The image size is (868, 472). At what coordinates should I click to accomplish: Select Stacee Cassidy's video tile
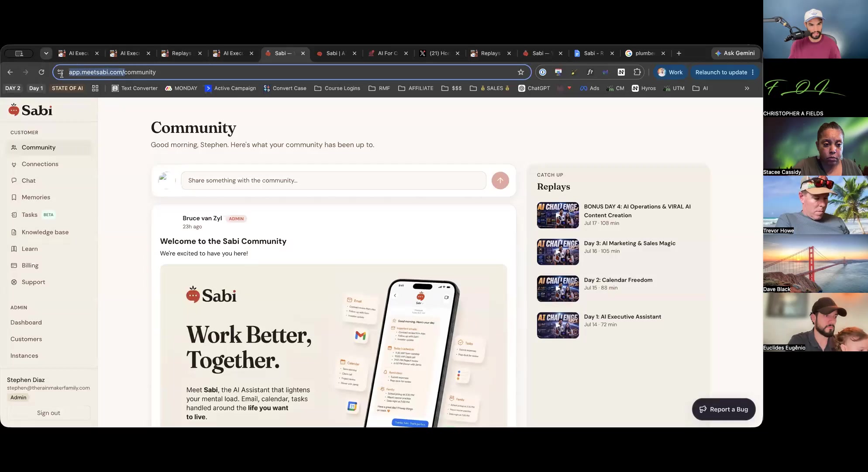[x=816, y=146]
